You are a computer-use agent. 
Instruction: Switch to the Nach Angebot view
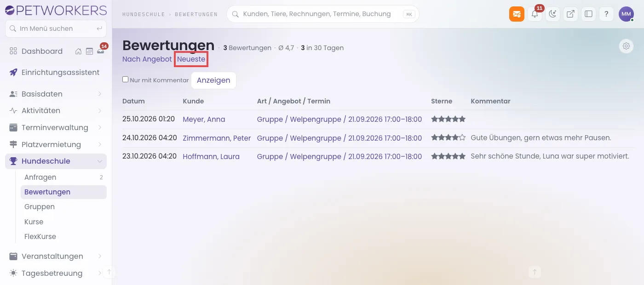pyautogui.click(x=147, y=59)
